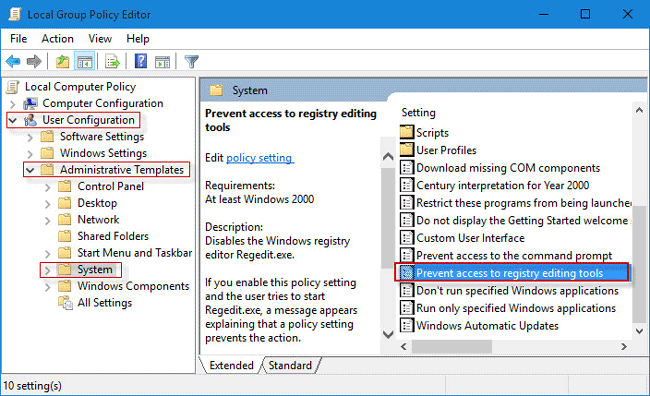The width and height of the screenshot is (650, 396).
Task: Collapse the User Configuration node
Action: point(13,120)
